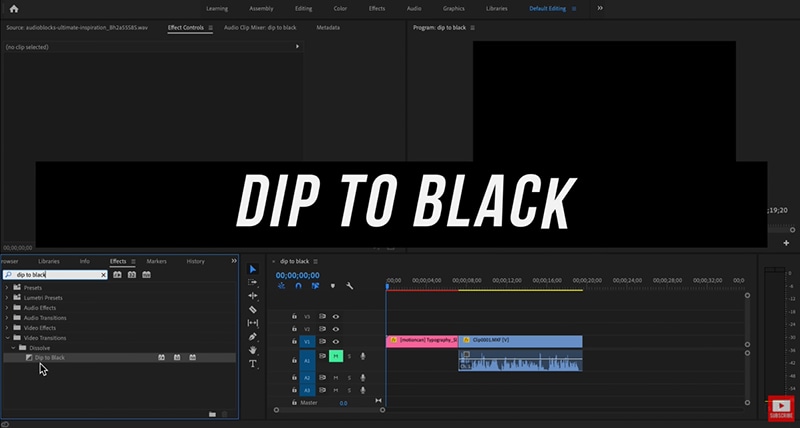Image resolution: width=800 pixels, height=428 pixels.
Task: Lock track V1 with padlock toggle
Action: tap(294, 341)
